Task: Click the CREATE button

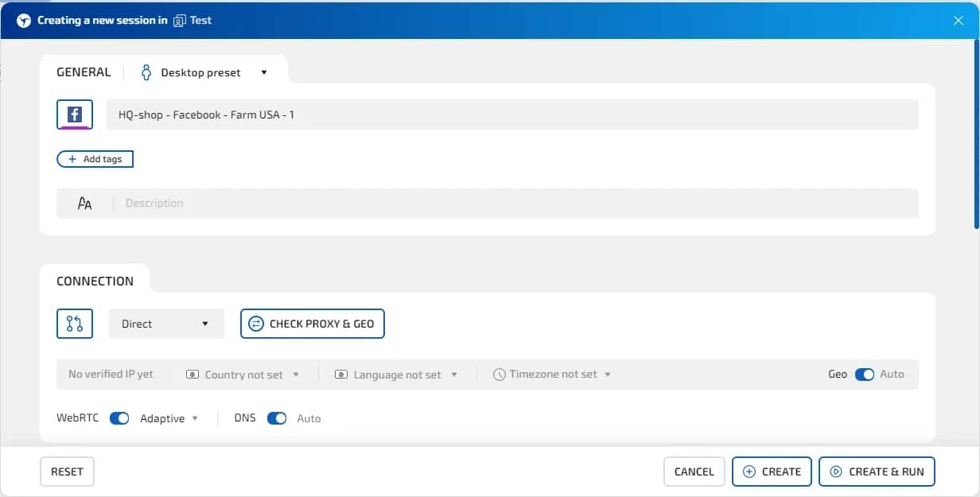Action: click(772, 472)
